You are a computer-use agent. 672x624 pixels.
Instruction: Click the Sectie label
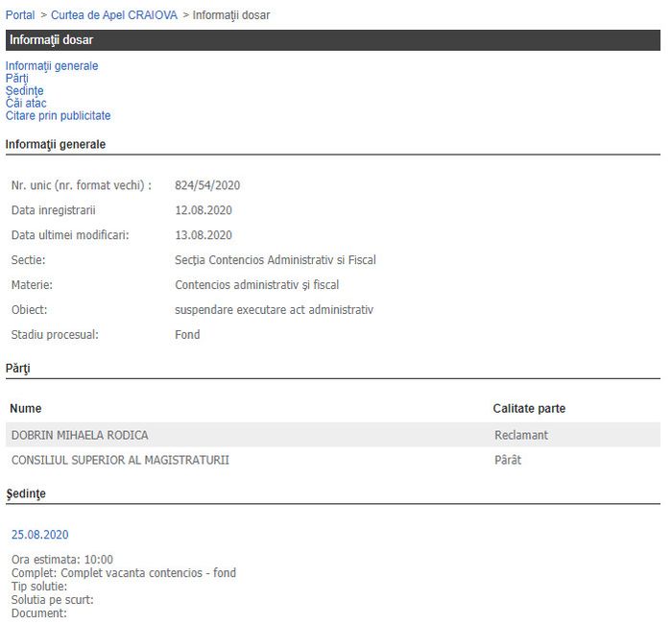28,260
